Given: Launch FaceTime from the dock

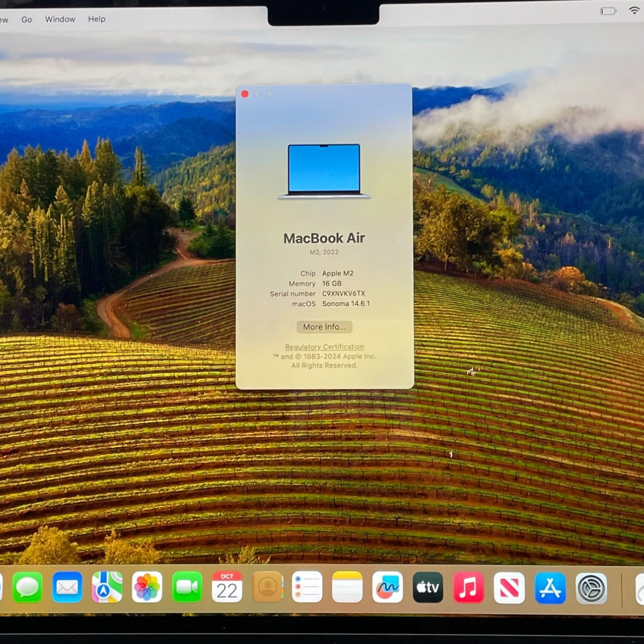Looking at the screenshot, I should point(187,587).
